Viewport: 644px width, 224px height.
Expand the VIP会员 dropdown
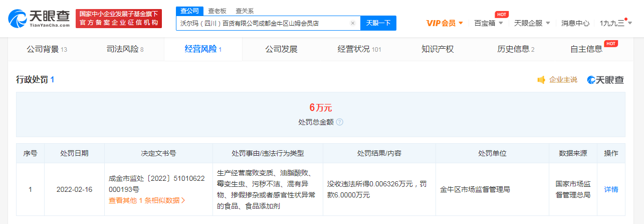click(445, 23)
